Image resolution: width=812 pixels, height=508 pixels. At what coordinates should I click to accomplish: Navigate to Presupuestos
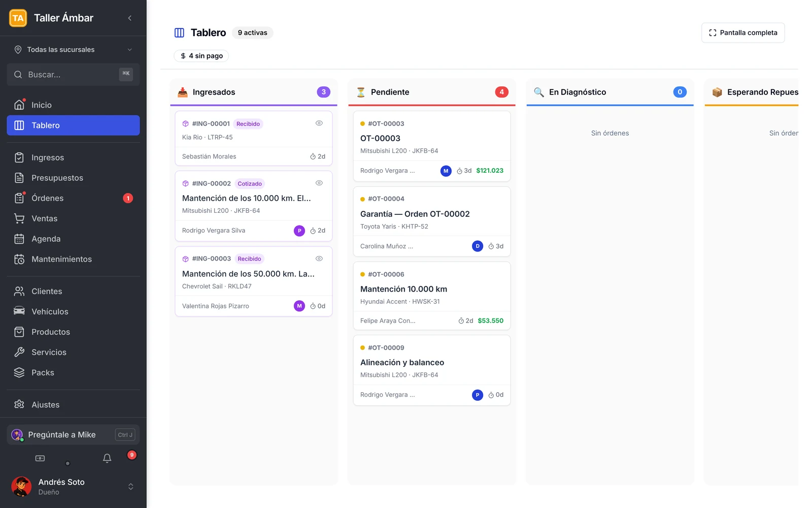73,178
